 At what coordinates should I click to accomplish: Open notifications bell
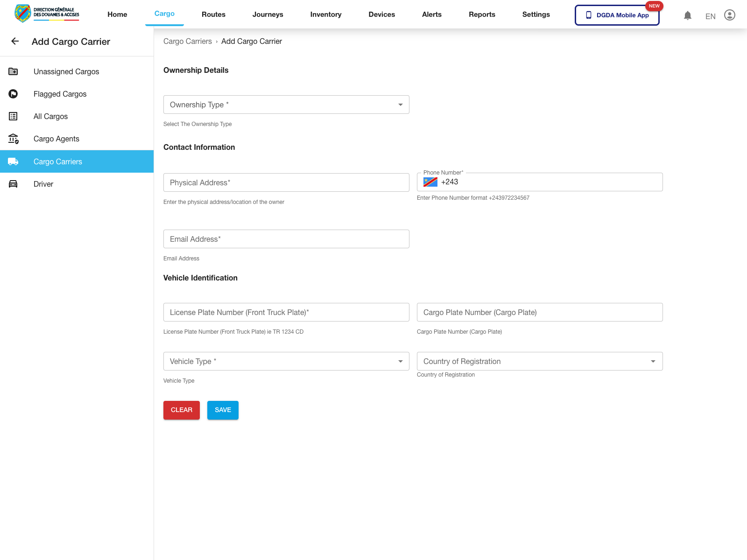pyautogui.click(x=687, y=15)
